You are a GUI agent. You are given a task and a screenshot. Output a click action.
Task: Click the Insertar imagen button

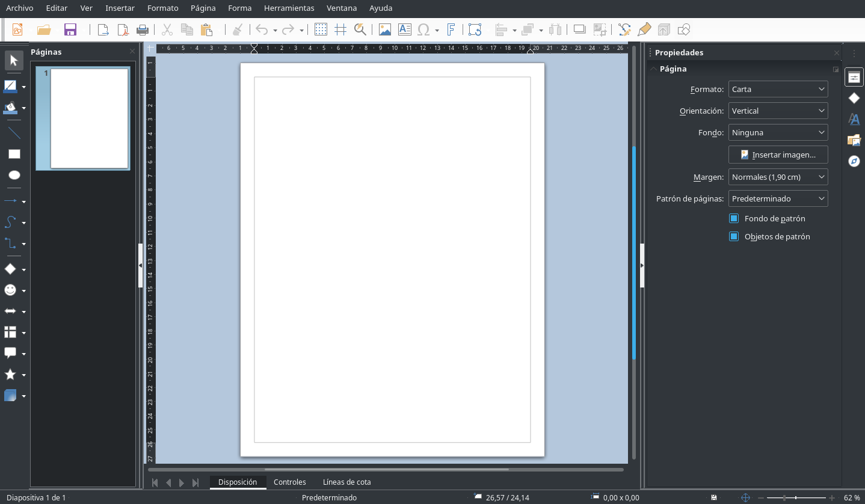(x=778, y=155)
